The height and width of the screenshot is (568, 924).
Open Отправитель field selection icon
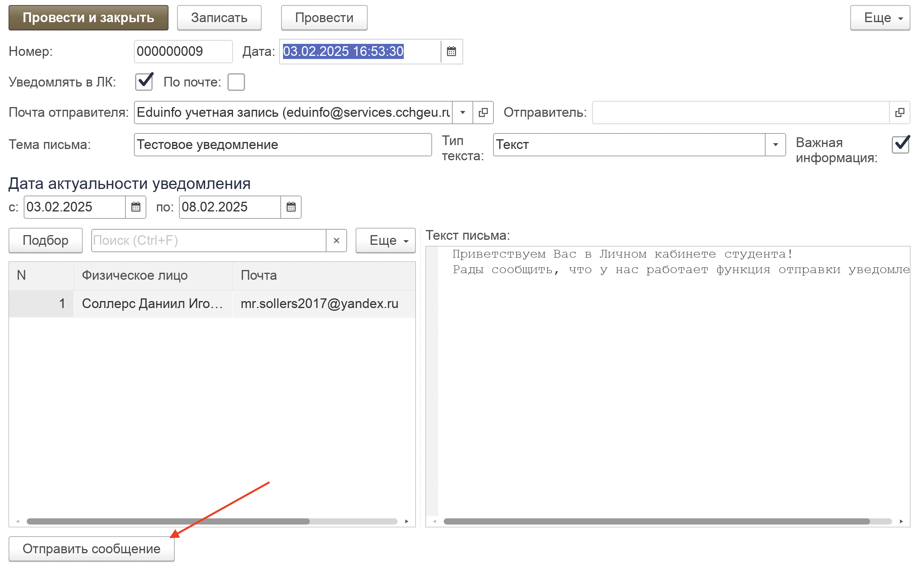(900, 113)
